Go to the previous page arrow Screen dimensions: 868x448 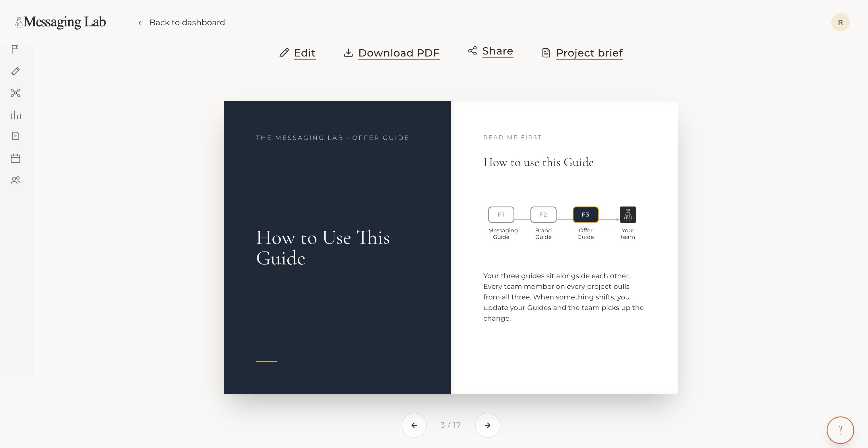(414, 425)
